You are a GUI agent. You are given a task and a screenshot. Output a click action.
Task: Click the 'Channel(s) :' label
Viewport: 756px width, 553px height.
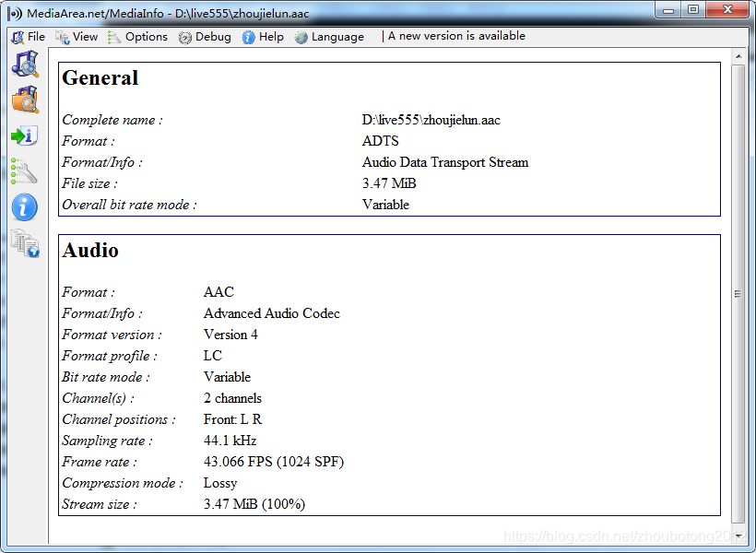coord(98,398)
